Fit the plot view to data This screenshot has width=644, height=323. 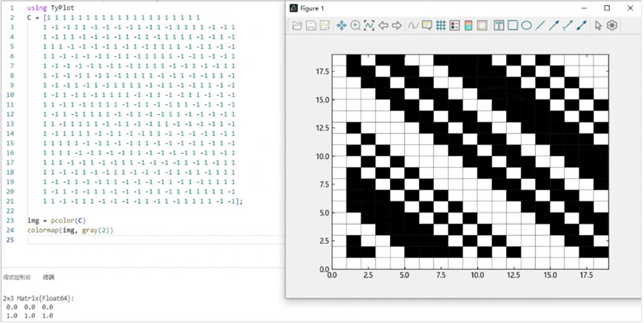pos(369,25)
